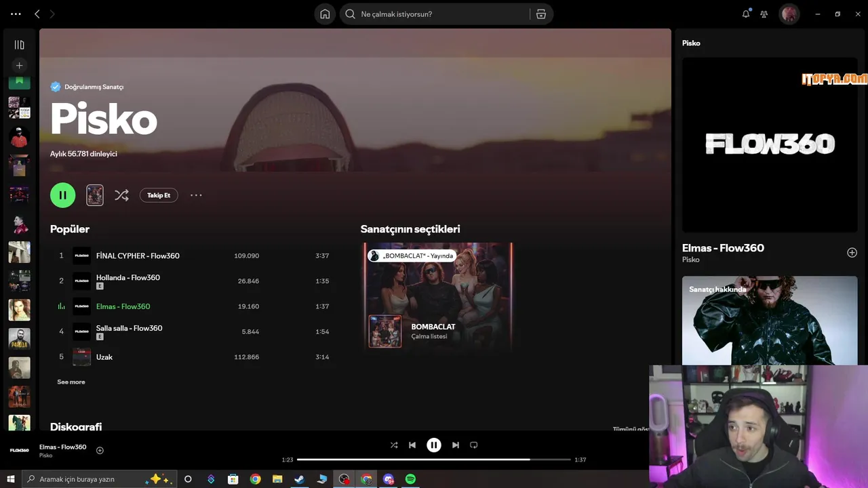The height and width of the screenshot is (488, 868).
Task: Open the purple Discord-style icon in the taskbar
Action: (388, 479)
